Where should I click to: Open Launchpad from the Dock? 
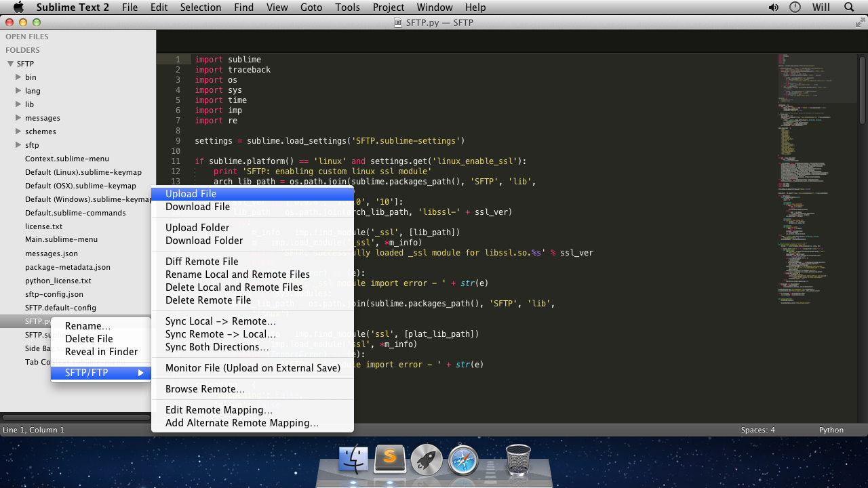(x=427, y=459)
